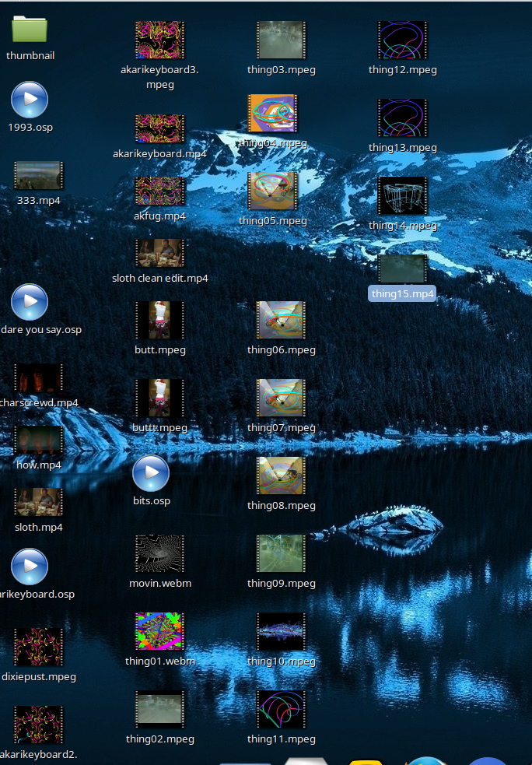532x765 pixels.
Task: Select the movin.webm video icon
Action: point(160,554)
